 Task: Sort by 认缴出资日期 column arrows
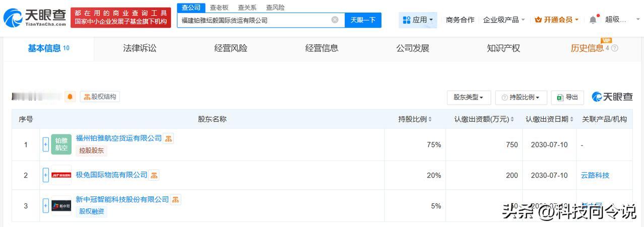pos(572,119)
